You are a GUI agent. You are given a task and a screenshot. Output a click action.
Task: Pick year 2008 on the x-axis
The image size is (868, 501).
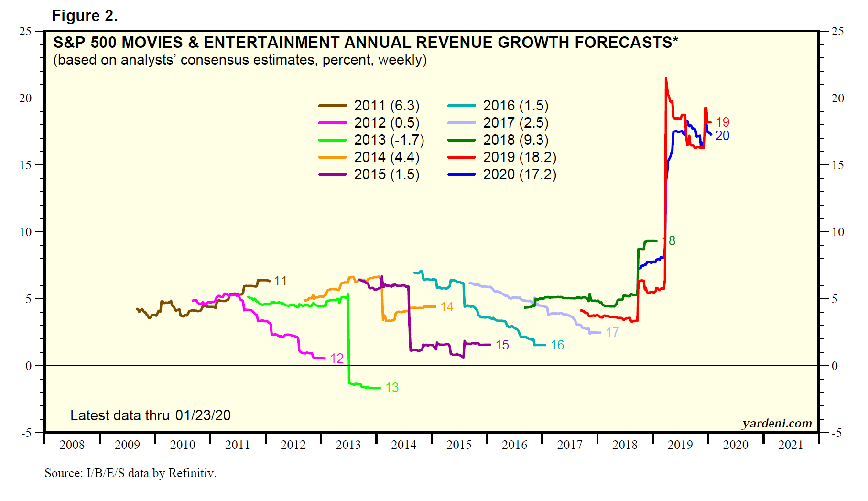(72, 445)
